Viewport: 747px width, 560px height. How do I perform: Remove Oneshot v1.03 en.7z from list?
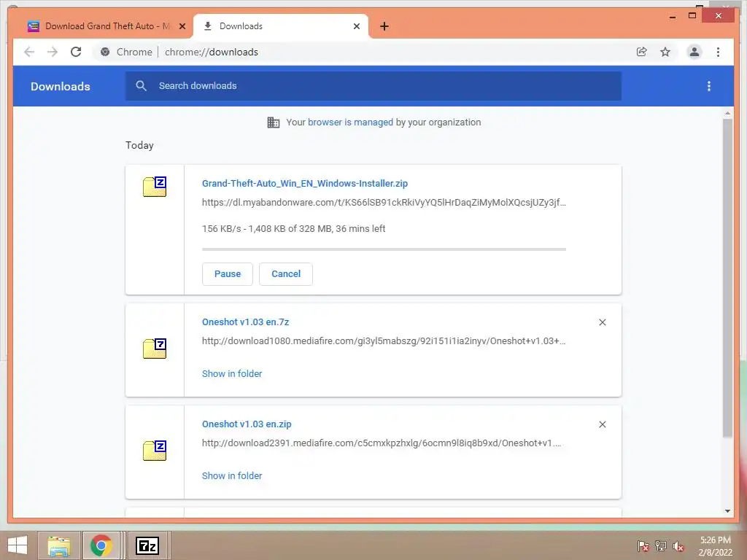point(602,322)
